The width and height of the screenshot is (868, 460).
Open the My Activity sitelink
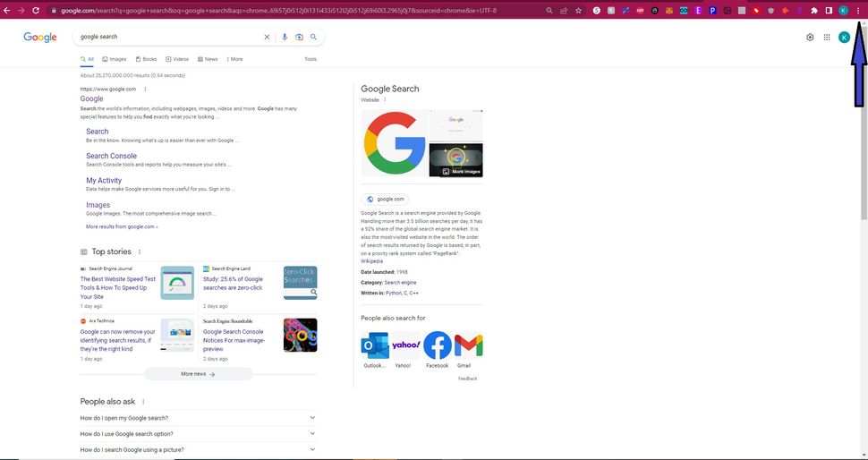[104, 181]
